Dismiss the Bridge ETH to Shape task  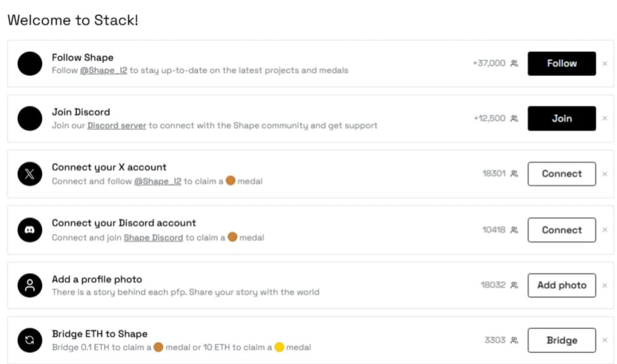[605, 341]
